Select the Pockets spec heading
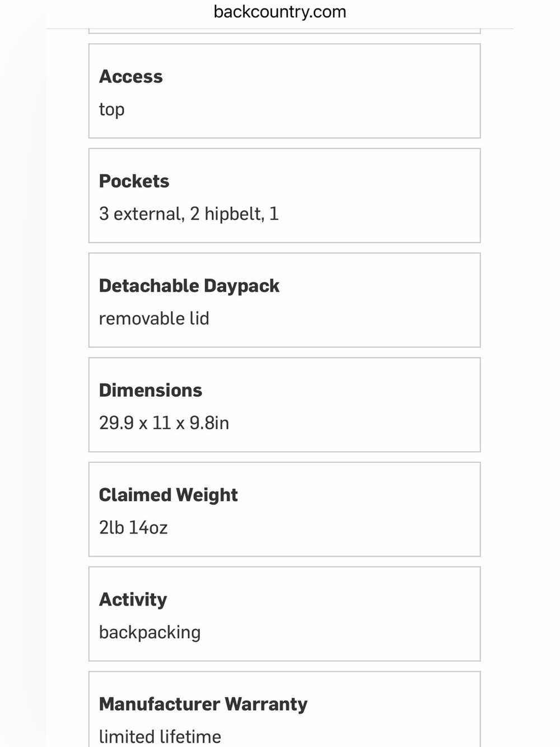 pos(134,181)
